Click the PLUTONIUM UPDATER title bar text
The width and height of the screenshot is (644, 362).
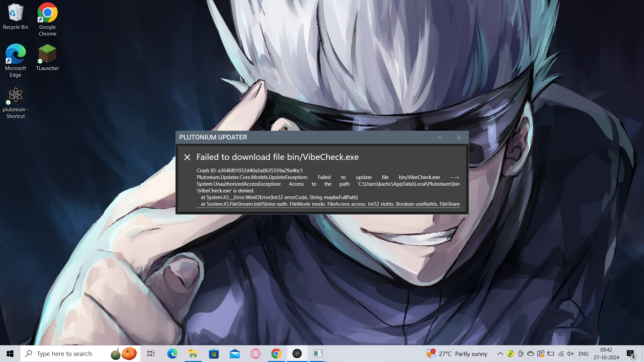pos(213,137)
